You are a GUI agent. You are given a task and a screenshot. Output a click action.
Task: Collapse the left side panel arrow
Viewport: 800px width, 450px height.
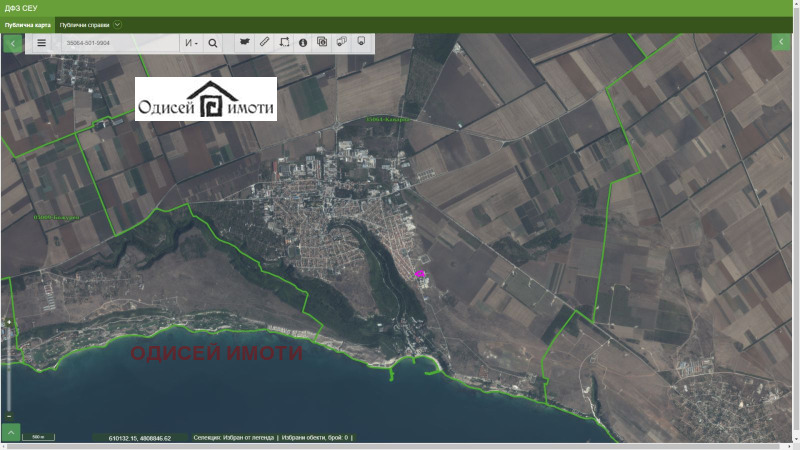pyautogui.click(x=12, y=43)
